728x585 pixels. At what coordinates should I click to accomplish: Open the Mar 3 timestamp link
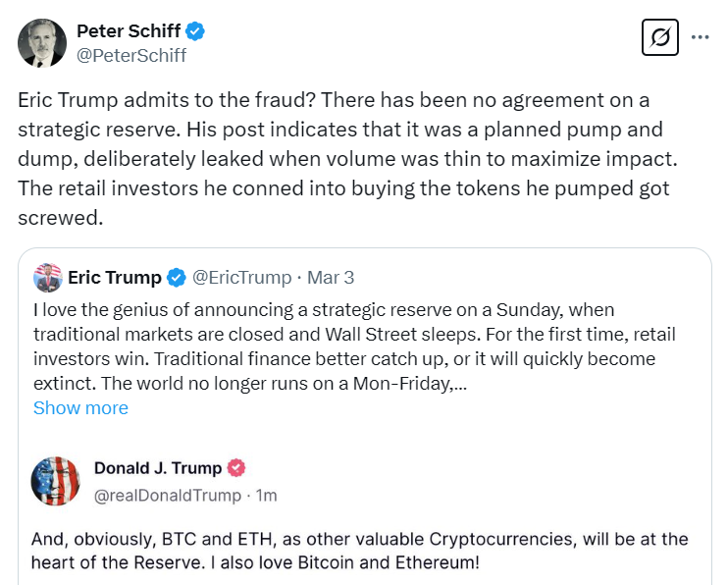[x=331, y=278]
